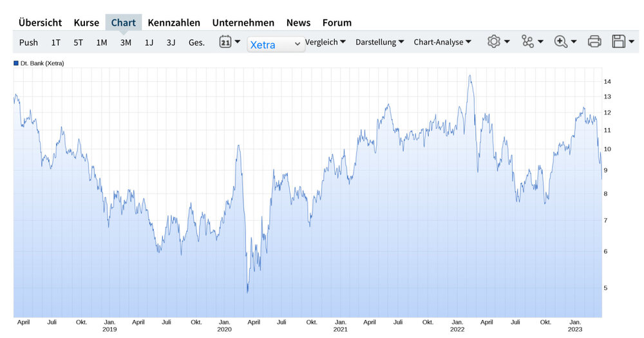Click the indicator nodes icon
The width and height of the screenshot is (644, 338).
tap(527, 41)
